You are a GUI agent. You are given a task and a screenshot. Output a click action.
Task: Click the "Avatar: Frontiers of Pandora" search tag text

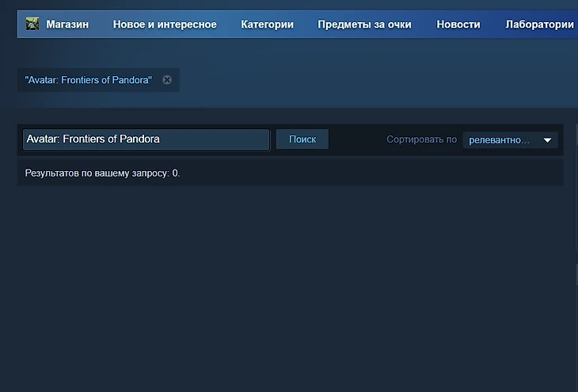click(x=88, y=80)
